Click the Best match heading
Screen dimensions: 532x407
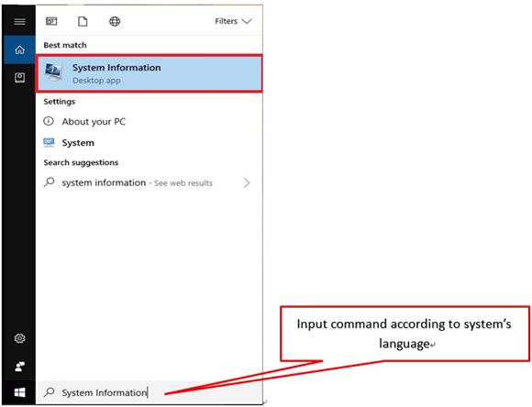coord(65,45)
